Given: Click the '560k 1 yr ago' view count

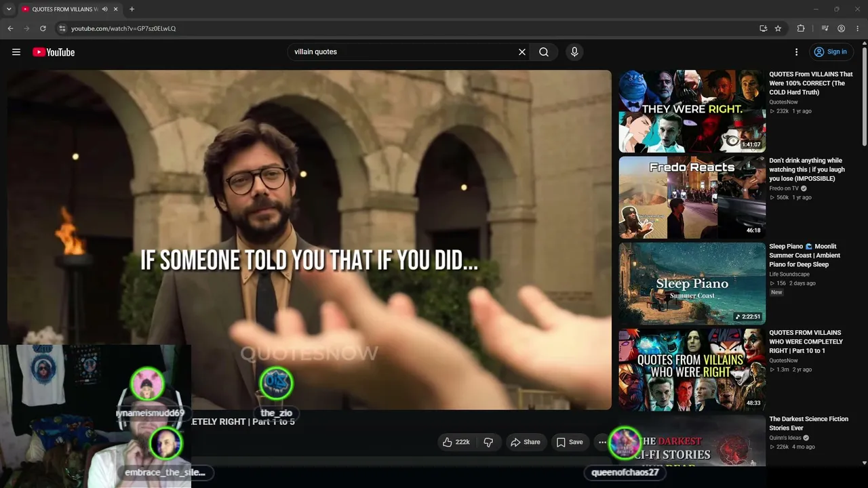Looking at the screenshot, I should 790,197.
